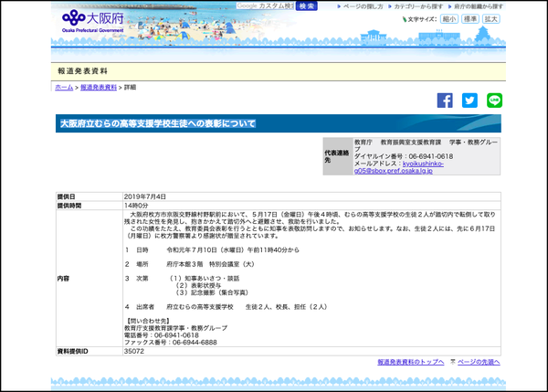Click the arrow icon before カテゴリーから探す
This screenshot has height=392, width=548.
click(x=389, y=5)
